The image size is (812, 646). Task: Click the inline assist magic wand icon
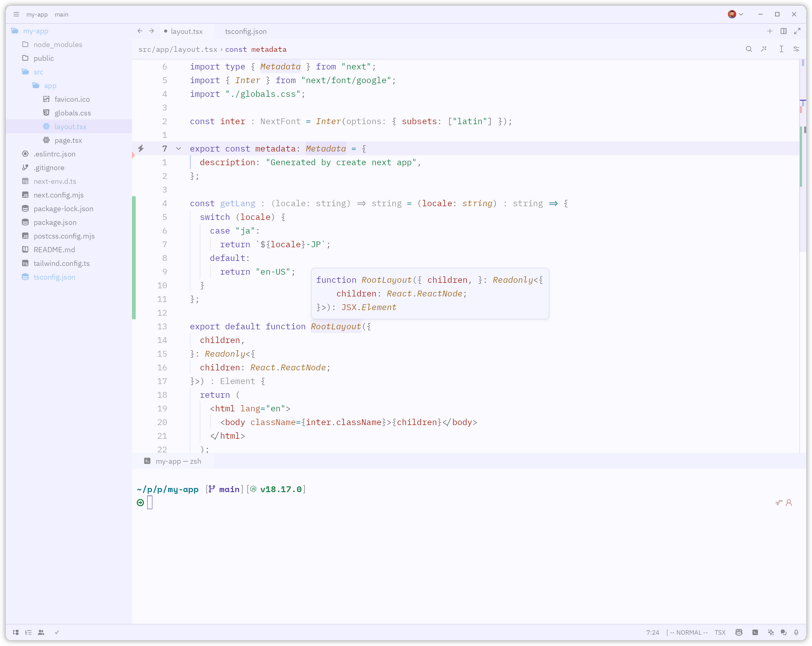(x=764, y=49)
